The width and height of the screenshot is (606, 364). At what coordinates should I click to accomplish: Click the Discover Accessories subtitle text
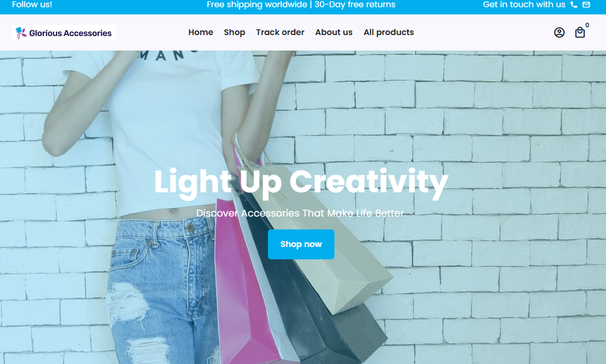301,213
